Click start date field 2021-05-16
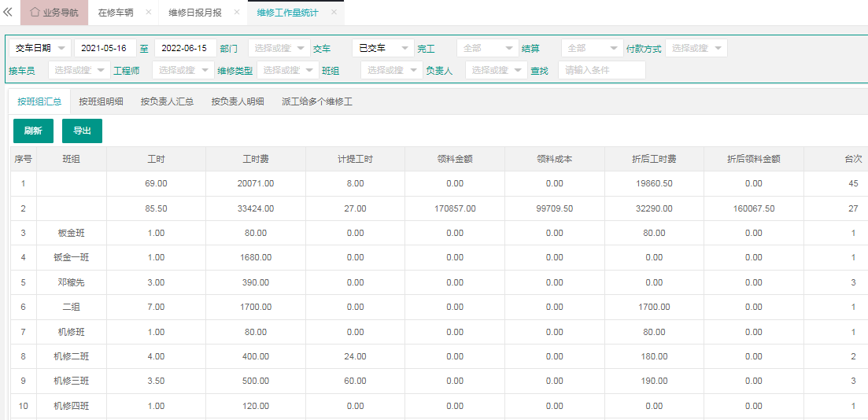The height and width of the screenshot is (420, 868). tap(105, 48)
